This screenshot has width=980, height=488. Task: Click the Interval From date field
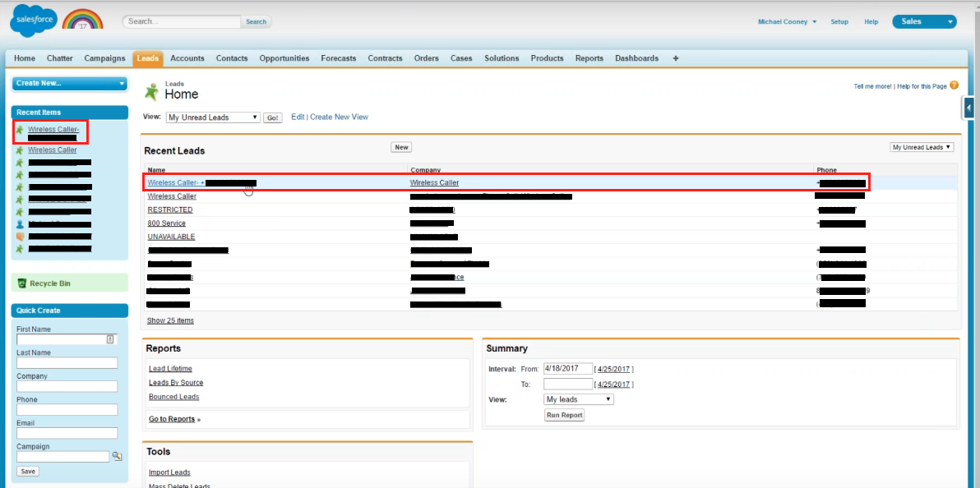coord(567,368)
